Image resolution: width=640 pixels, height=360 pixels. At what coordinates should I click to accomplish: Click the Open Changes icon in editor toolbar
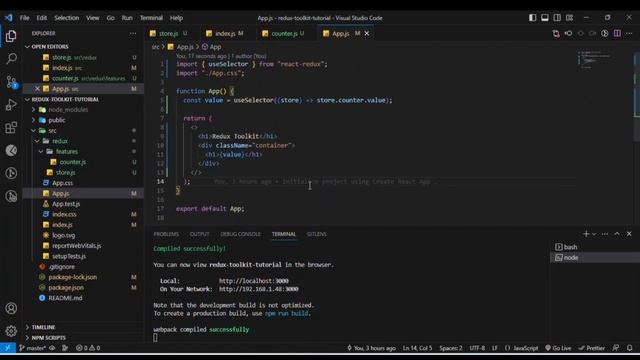[x=556, y=33]
